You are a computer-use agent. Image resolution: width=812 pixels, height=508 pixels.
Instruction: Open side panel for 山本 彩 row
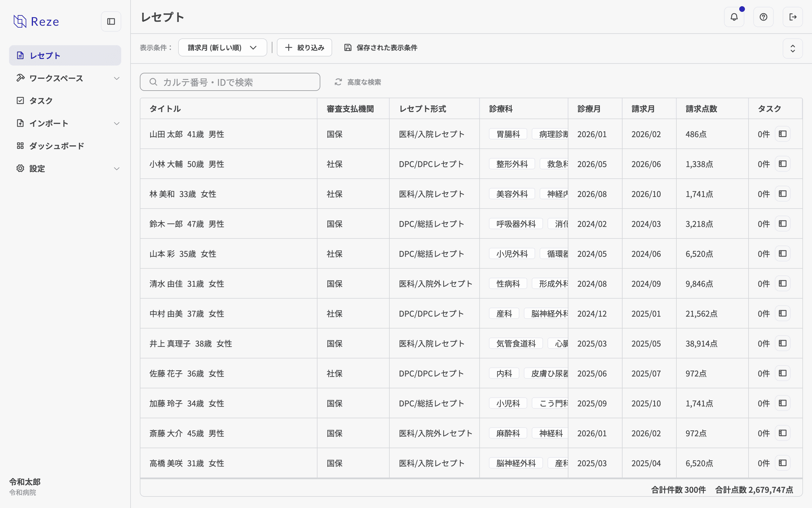click(x=782, y=254)
